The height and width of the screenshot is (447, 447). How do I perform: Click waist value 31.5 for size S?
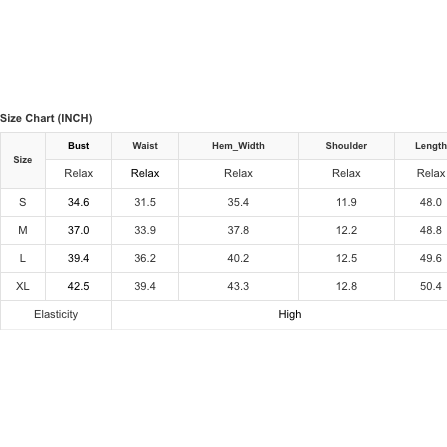[x=145, y=202]
